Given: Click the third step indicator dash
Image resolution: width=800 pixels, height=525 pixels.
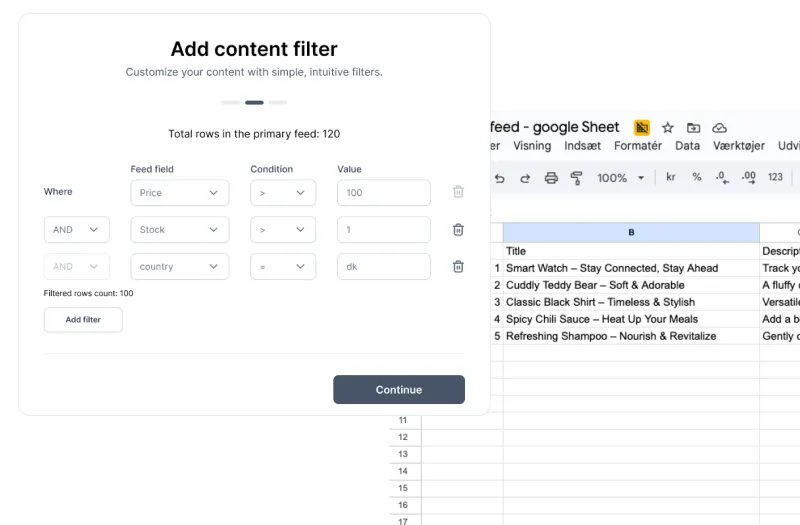Looking at the screenshot, I should (x=278, y=103).
